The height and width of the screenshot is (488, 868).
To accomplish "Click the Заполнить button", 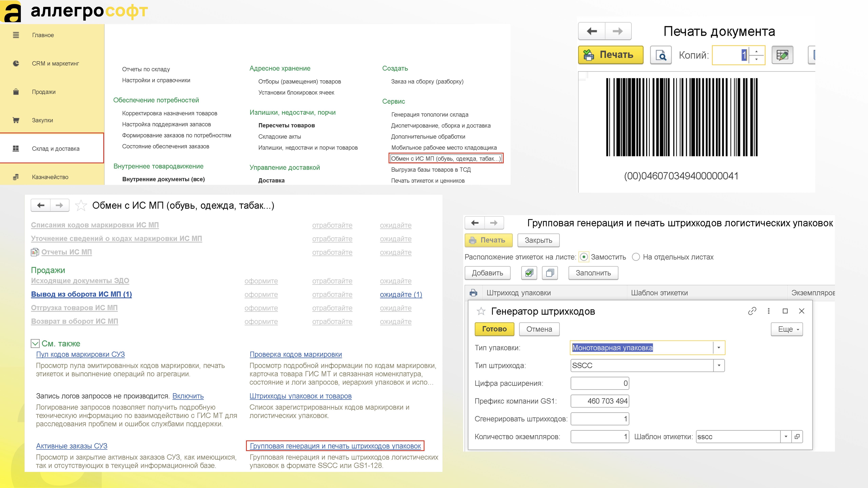I will [593, 273].
